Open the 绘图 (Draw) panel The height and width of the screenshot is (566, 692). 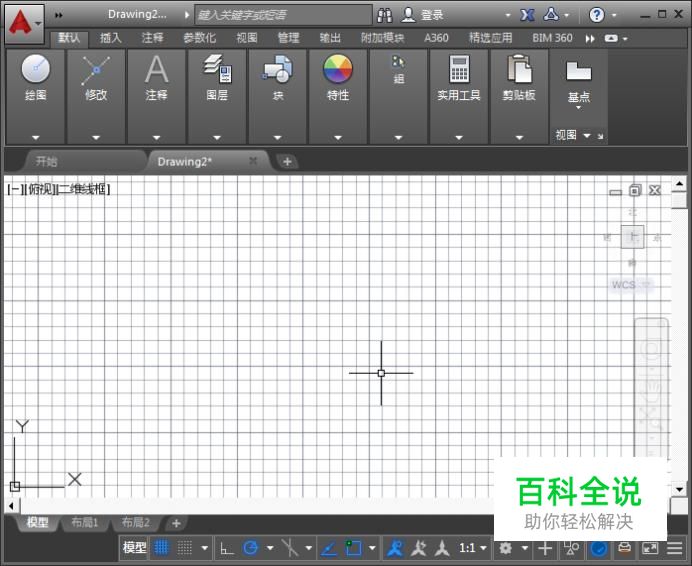[x=35, y=79]
